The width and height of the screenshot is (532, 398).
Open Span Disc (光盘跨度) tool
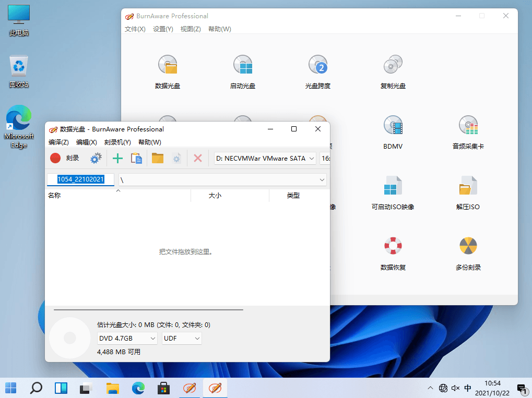[317, 71]
